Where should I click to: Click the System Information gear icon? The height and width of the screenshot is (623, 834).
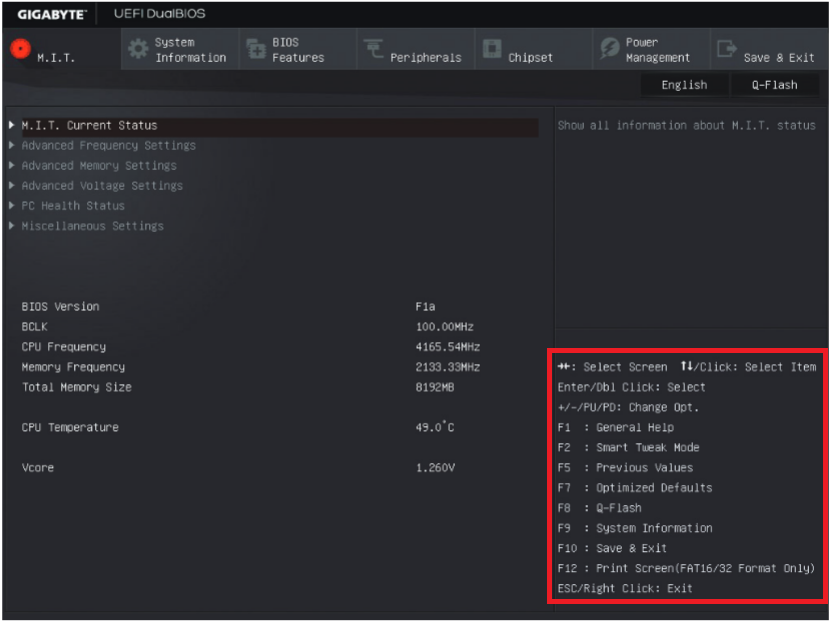[138, 49]
